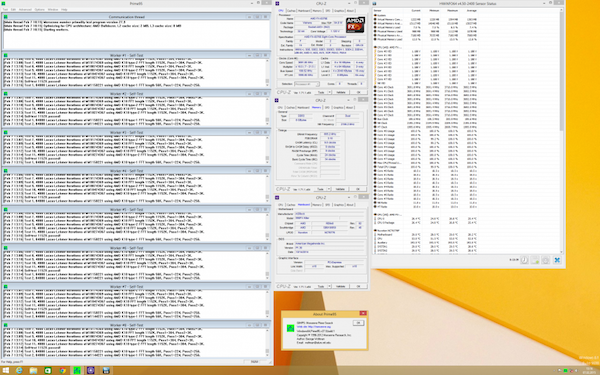Open the Help menu in Prime95
The height and width of the screenshot is (375, 600).
pos(64,9)
